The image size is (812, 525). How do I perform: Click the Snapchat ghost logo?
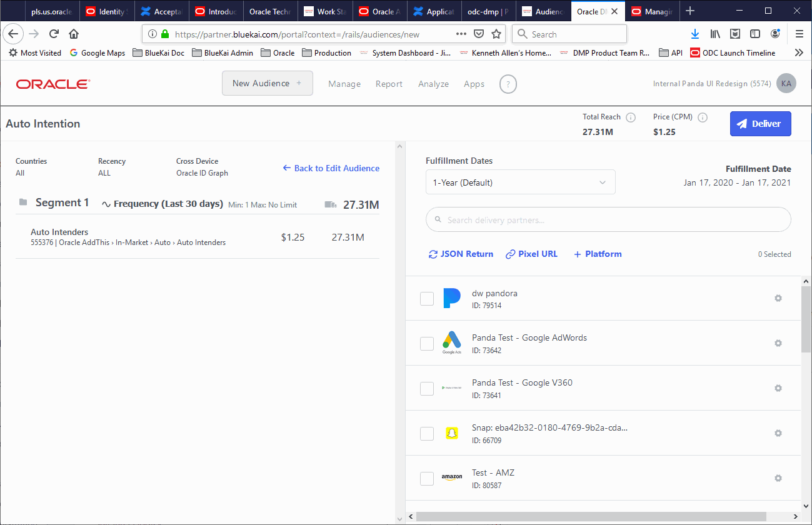tap(451, 433)
